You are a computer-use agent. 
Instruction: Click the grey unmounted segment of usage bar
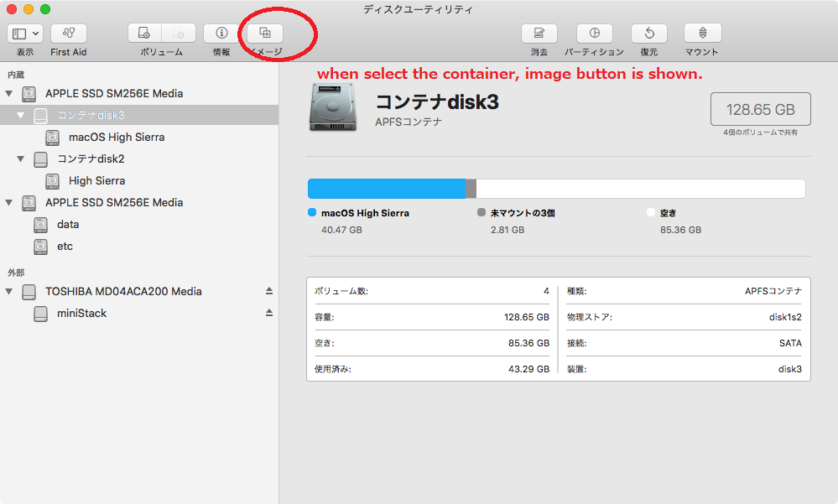pyautogui.click(x=471, y=189)
